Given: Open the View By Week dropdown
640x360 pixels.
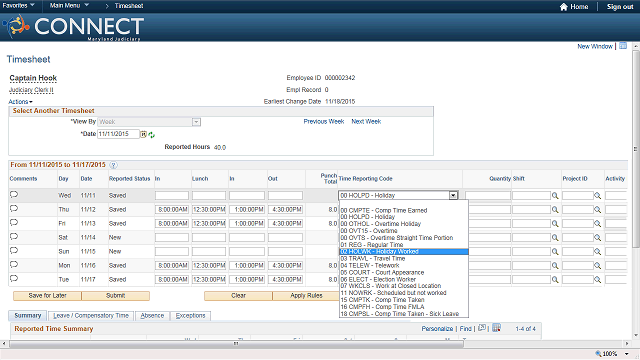Looking at the screenshot, I should click(x=196, y=122).
